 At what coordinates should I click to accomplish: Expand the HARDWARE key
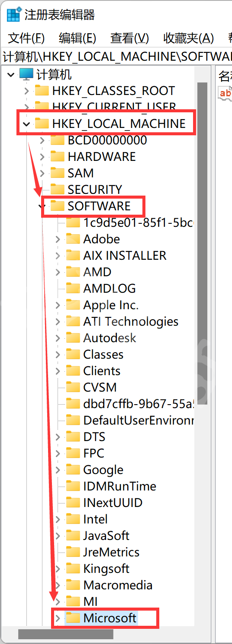[42, 157]
